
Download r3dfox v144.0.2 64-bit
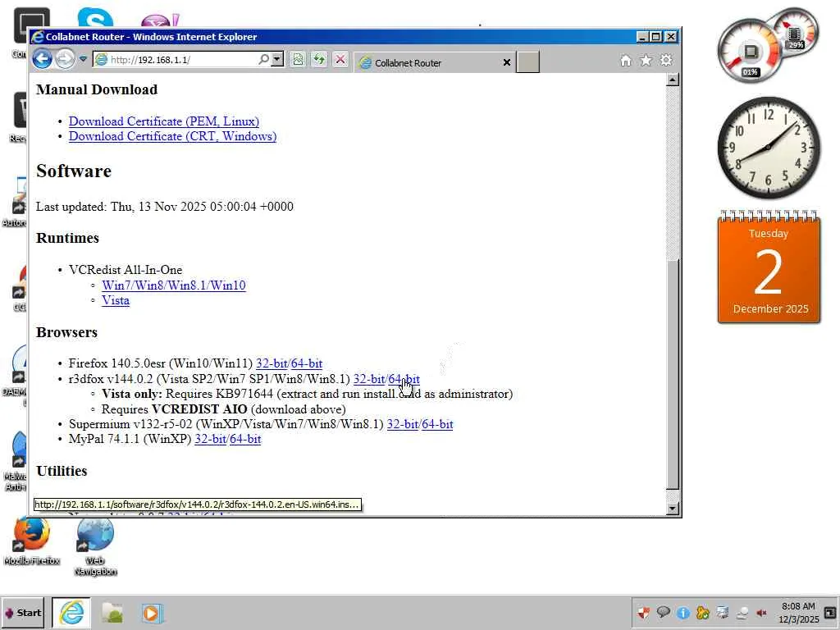[x=404, y=379]
